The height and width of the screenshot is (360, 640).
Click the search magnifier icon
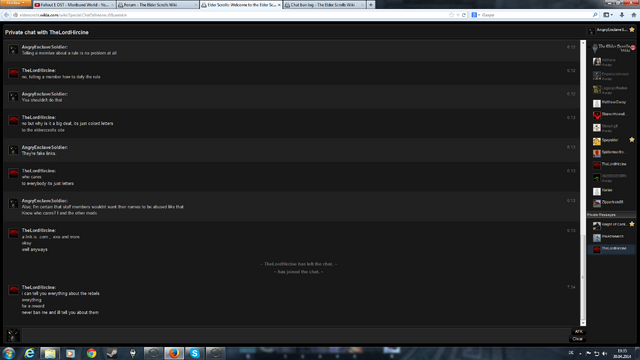point(595,15)
